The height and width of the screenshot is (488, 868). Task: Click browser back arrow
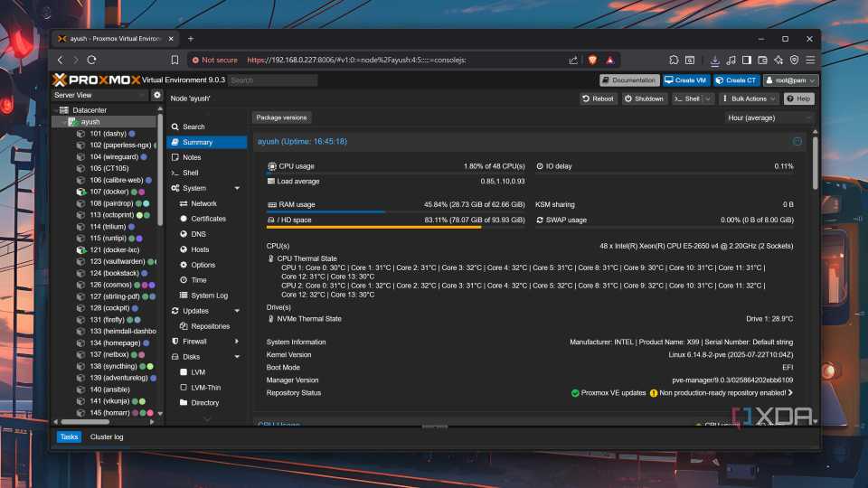click(x=61, y=60)
